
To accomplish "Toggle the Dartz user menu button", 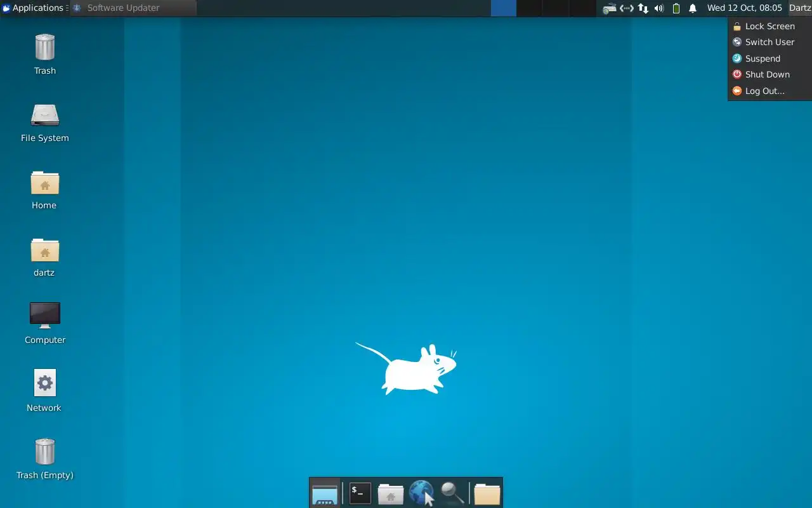I will [x=800, y=8].
